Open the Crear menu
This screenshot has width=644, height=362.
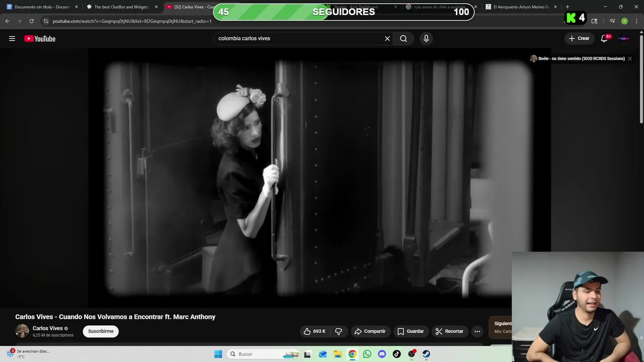[x=579, y=38]
